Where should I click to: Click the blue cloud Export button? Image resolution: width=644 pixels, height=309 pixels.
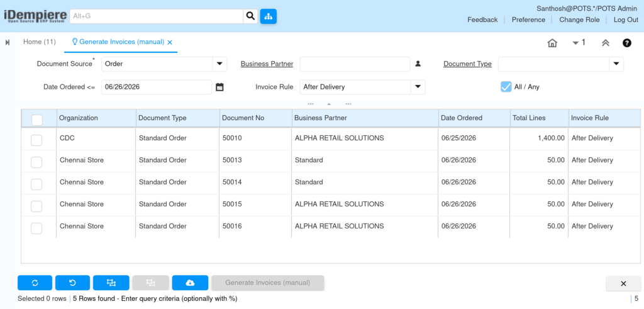tap(190, 283)
